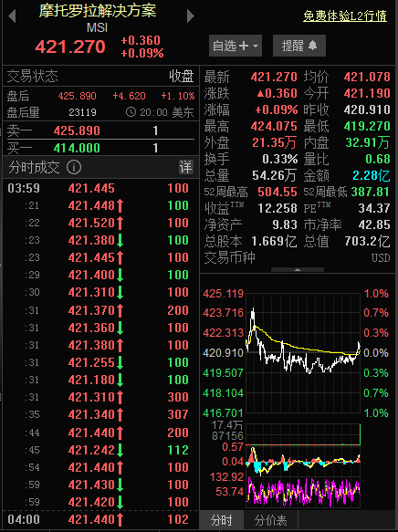
Task: Select the 03:59 trade row 421.445
Action: point(100,188)
